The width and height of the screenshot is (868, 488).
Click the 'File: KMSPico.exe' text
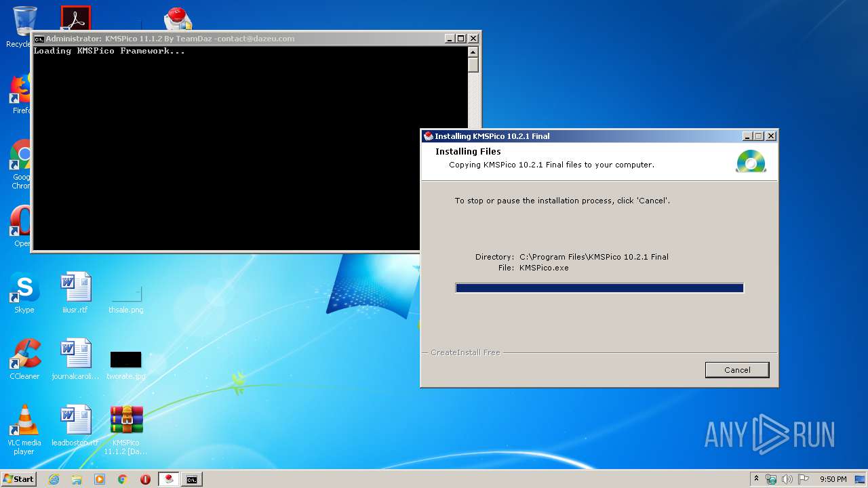(533, 268)
